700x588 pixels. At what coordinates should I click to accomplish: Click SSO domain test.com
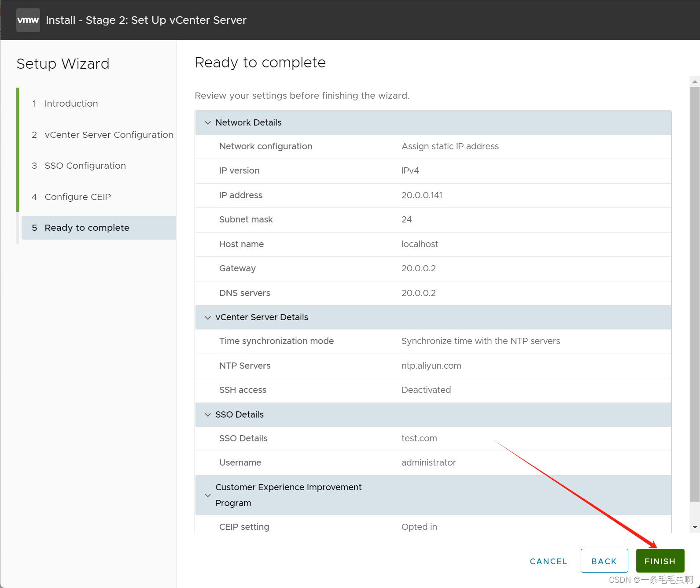tap(419, 438)
